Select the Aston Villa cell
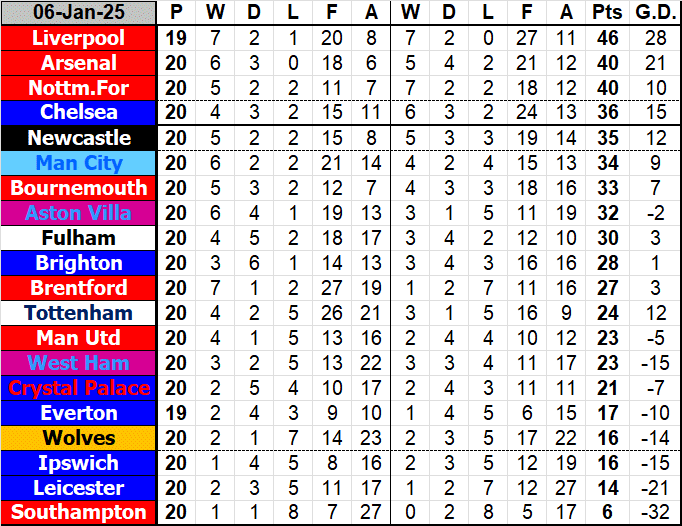The height and width of the screenshot is (526, 682). coord(79,213)
